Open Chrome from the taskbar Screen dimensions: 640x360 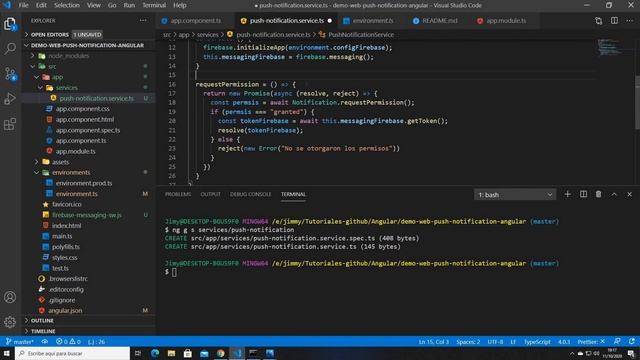(221, 353)
